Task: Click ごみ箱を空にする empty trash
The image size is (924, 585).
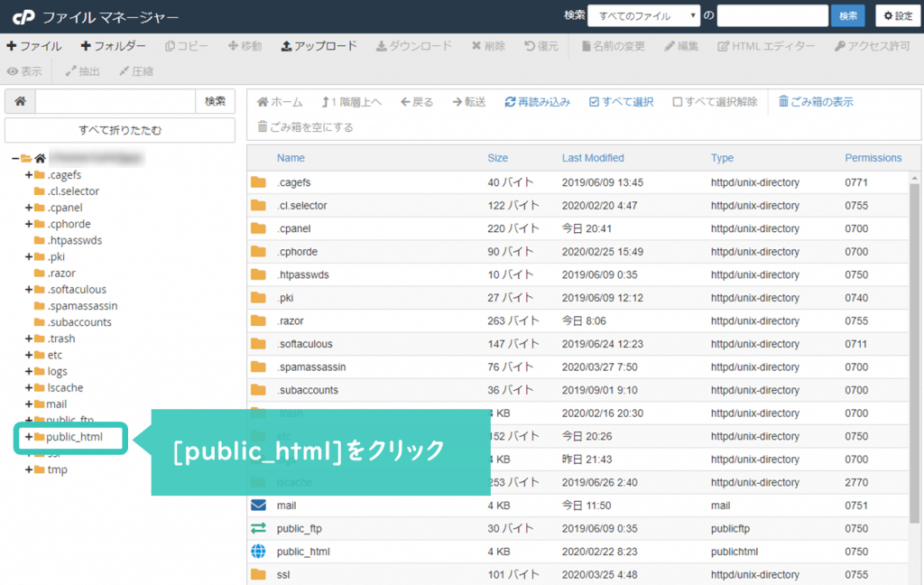Action: pos(305,127)
